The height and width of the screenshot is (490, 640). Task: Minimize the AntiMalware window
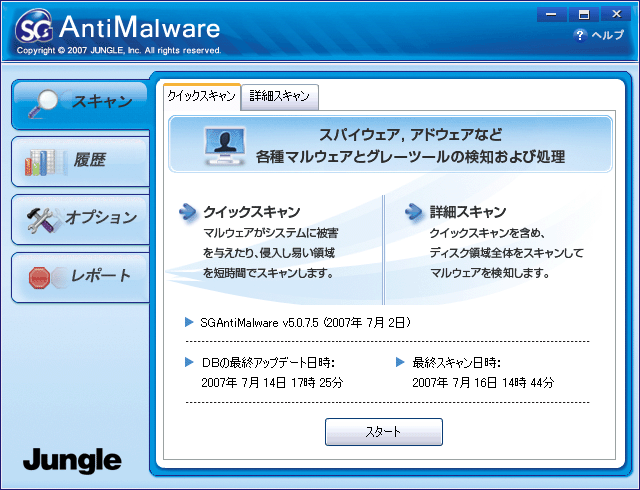(x=551, y=14)
